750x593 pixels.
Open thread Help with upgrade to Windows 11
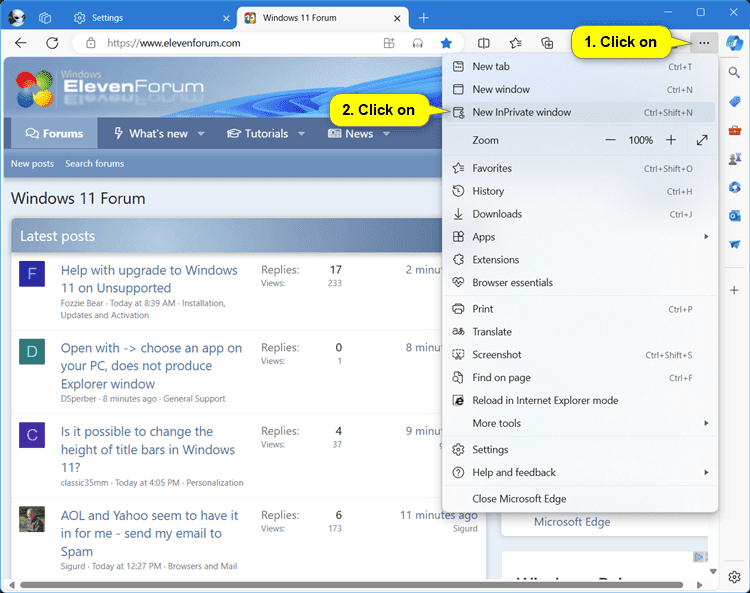pyautogui.click(x=149, y=279)
